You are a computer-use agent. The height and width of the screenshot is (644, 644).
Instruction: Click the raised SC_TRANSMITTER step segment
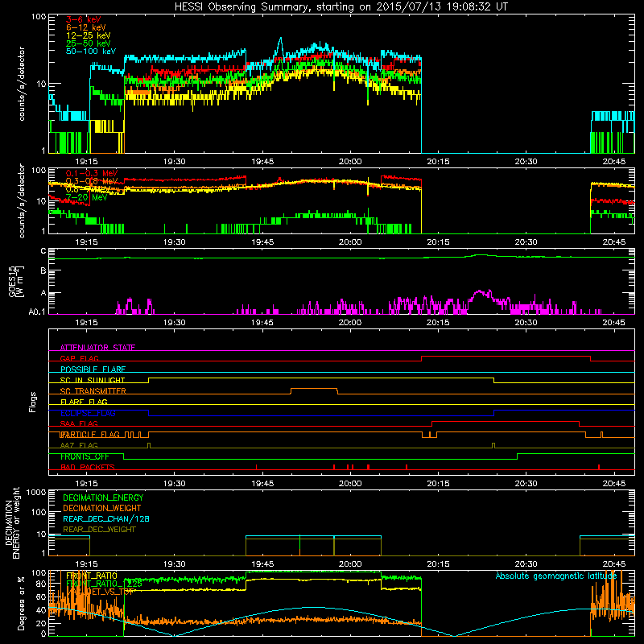point(314,389)
